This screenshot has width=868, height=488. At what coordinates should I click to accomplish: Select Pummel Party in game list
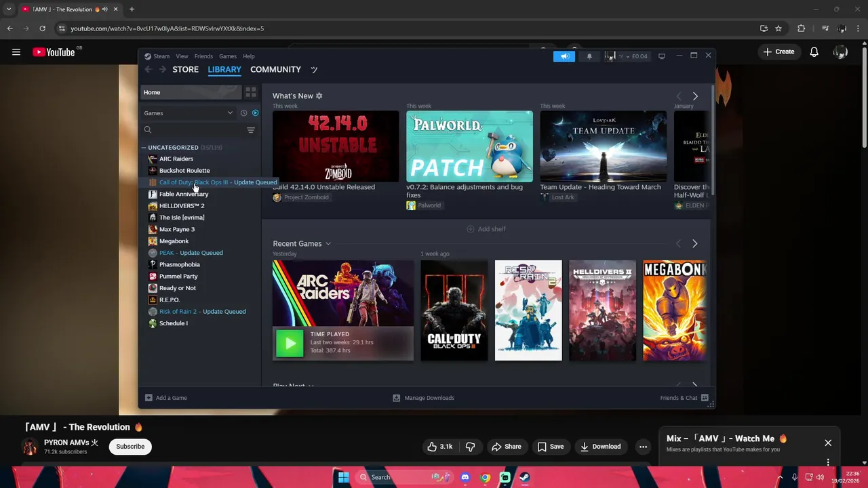coord(178,277)
